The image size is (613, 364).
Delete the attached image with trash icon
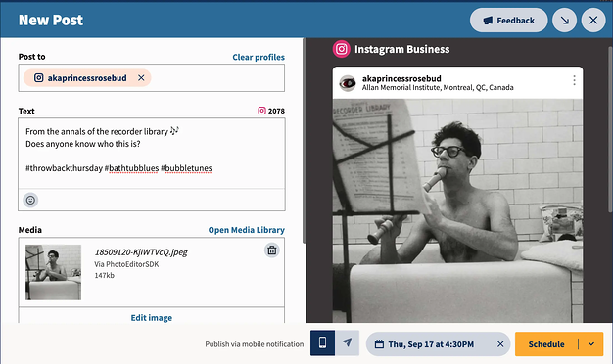(271, 250)
